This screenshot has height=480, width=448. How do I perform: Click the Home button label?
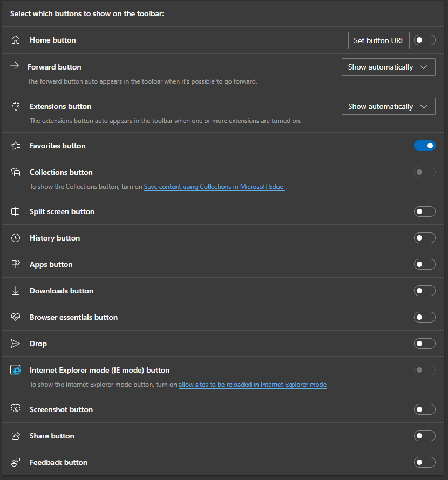(53, 40)
